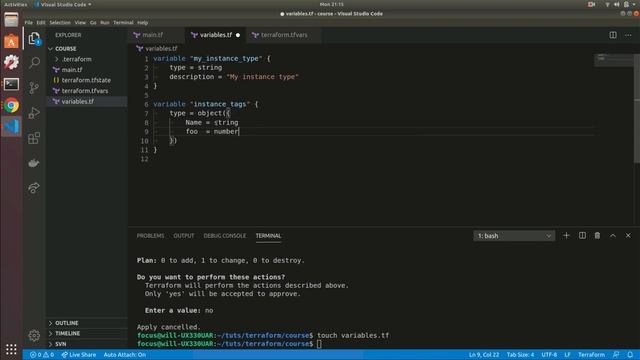Switch to the main.tf editor tab
Image resolution: width=640 pixels, height=360 pixels.
(x=156, y=35)
